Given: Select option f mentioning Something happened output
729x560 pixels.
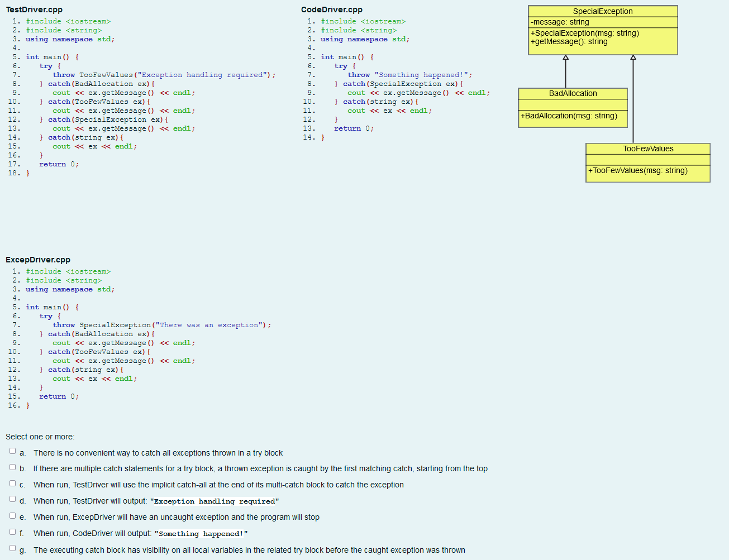Looking at the screenshot, I should (12, 530).
